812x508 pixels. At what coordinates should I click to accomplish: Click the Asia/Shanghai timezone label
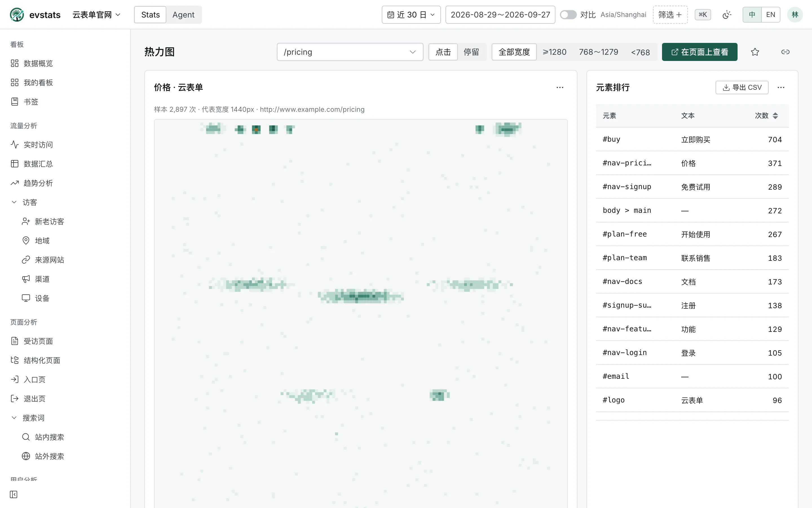pyautogui.click(x=623, y=15)
